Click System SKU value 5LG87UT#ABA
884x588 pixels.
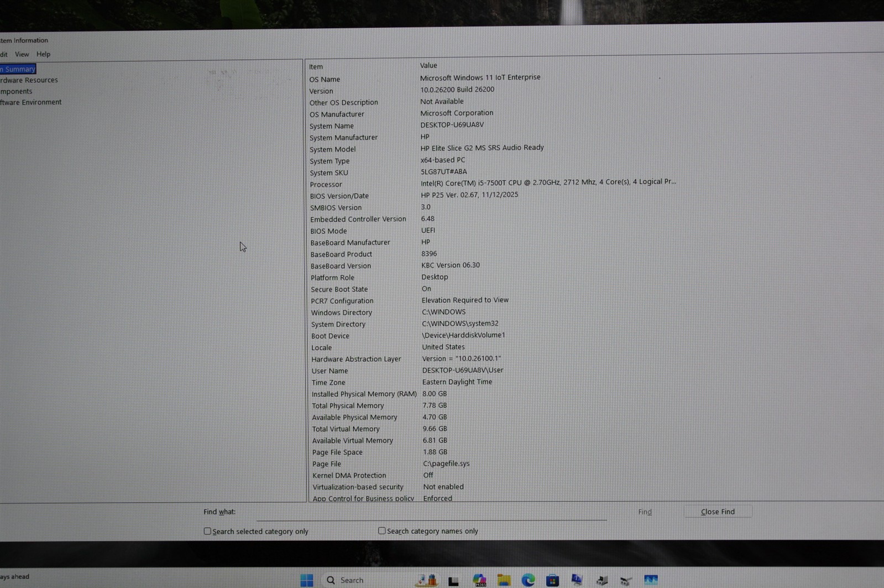coord(443,172)
